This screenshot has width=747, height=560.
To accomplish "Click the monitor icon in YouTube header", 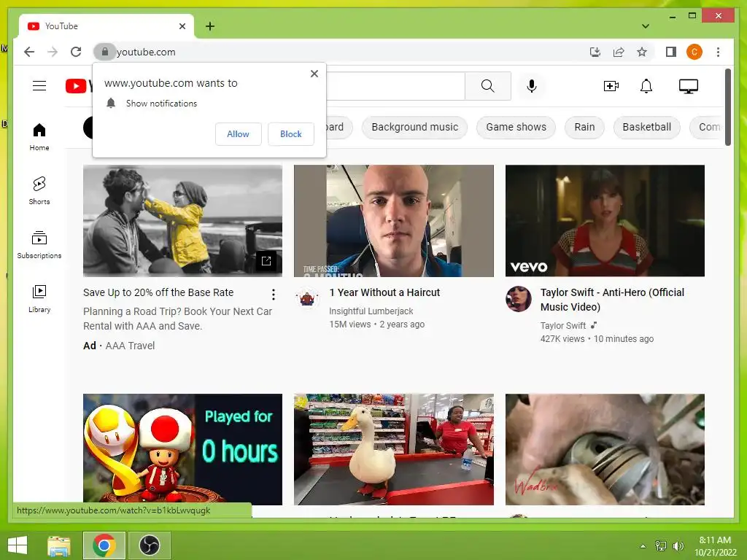I will pos(689,86).
